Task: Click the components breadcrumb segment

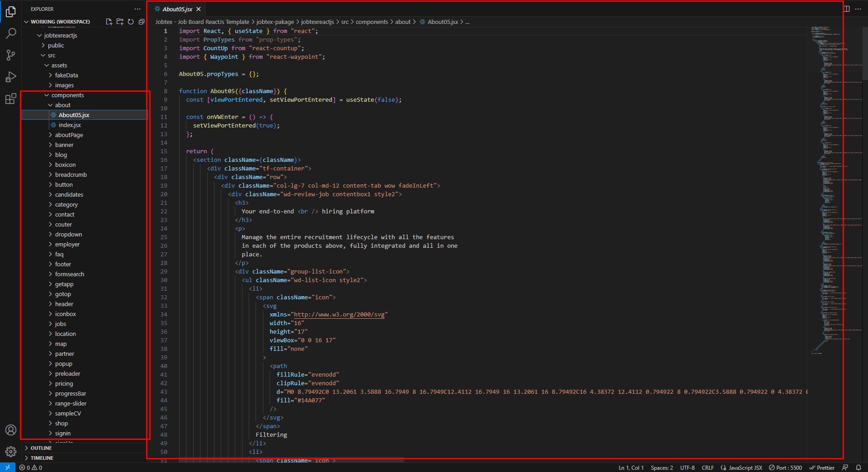Action: pos(371,22)
